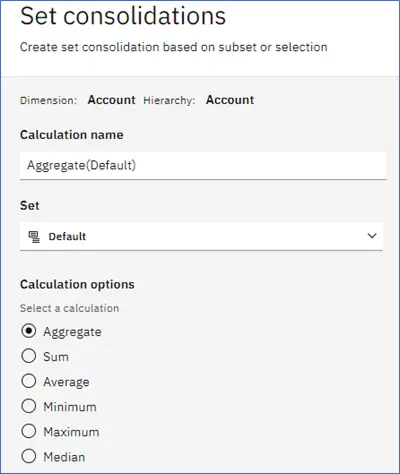
Task: Select the Maximum radio button
Action: point(29,431)
